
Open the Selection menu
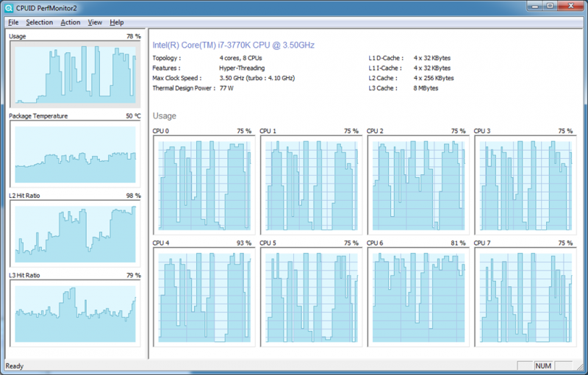click(x=40, y=22)
